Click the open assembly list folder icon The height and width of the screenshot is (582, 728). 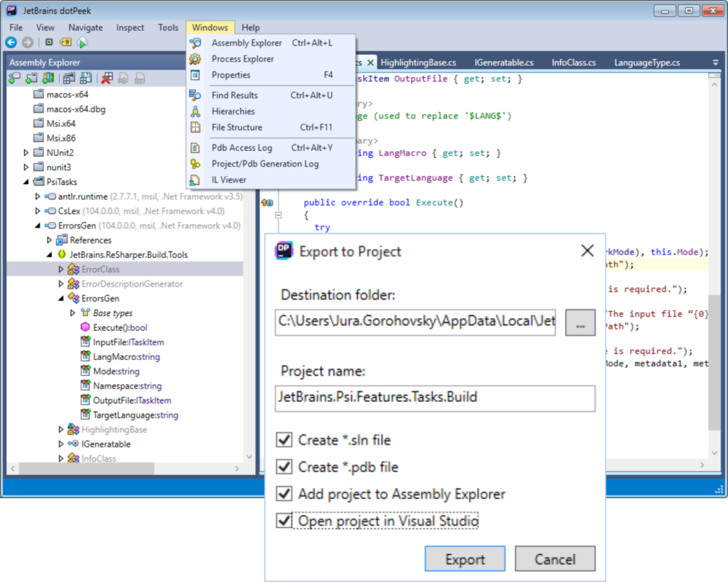point(69,78)
